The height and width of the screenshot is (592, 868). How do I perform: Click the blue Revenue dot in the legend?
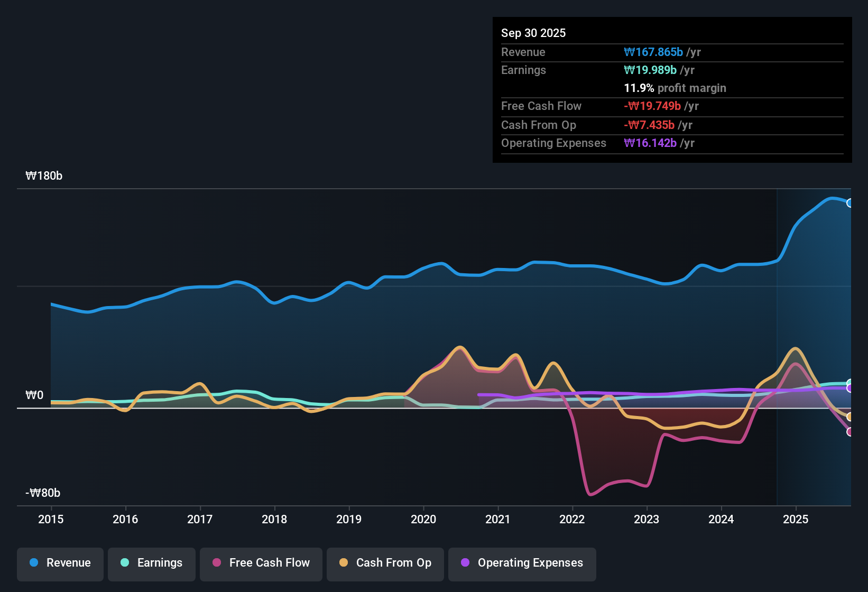33,563
